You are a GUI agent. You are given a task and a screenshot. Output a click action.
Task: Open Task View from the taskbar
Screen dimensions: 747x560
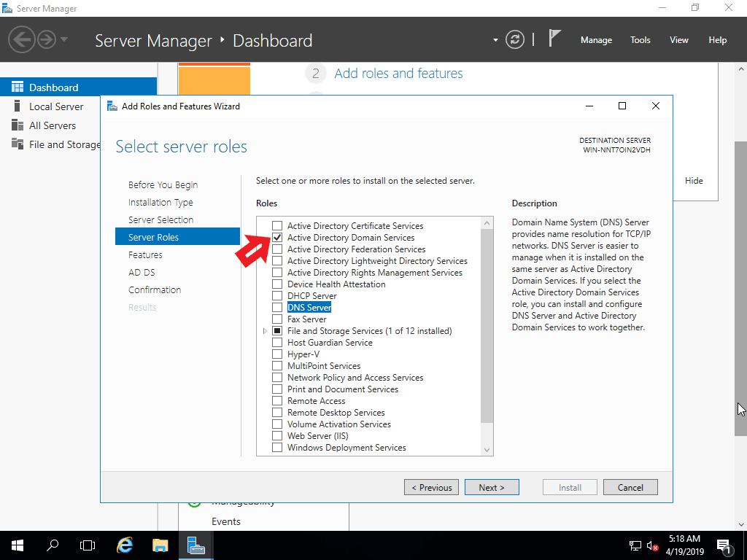pyautogui.click(x=88, y=545)
